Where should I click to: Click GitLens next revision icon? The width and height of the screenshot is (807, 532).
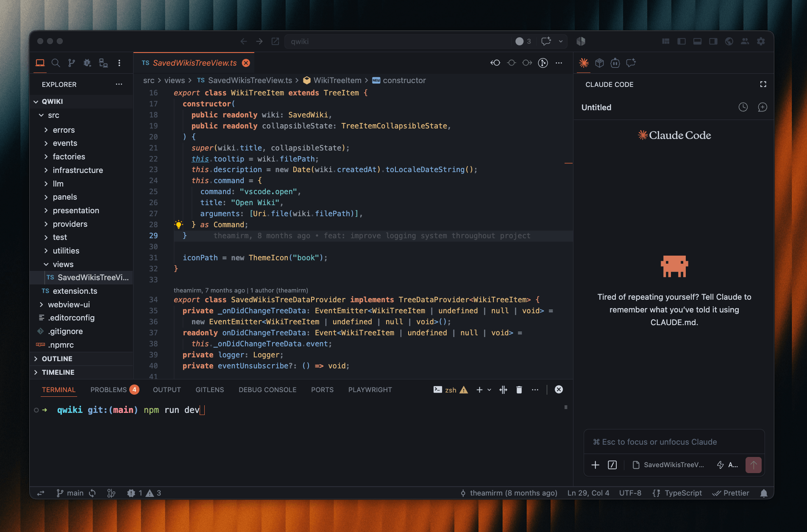click(527, 63)
